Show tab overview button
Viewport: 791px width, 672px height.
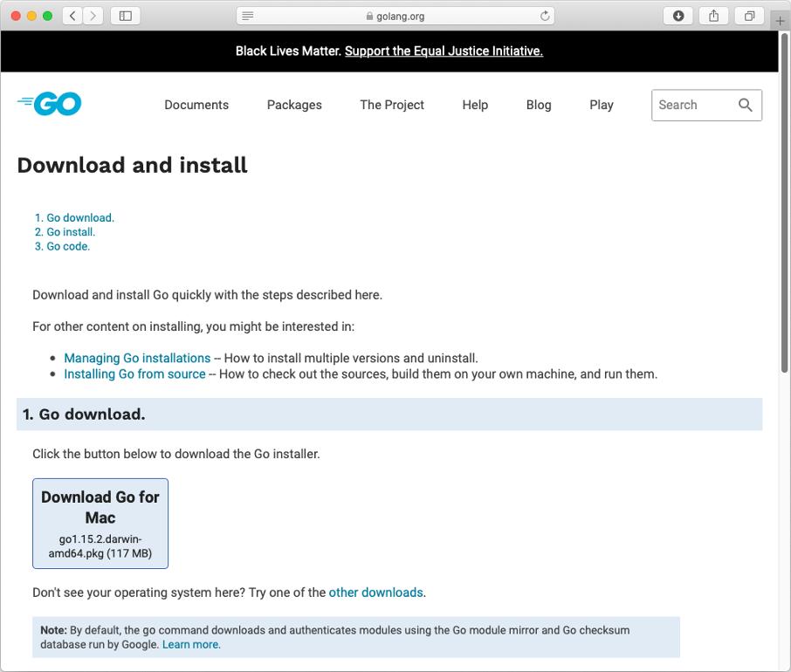click(750, 16)
